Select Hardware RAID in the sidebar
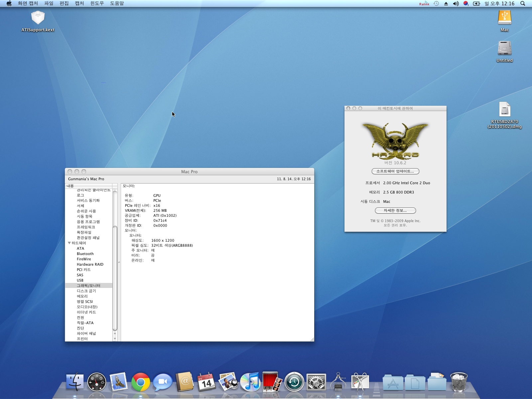Viewport: 532px width, 399px height. pos(90,264)
